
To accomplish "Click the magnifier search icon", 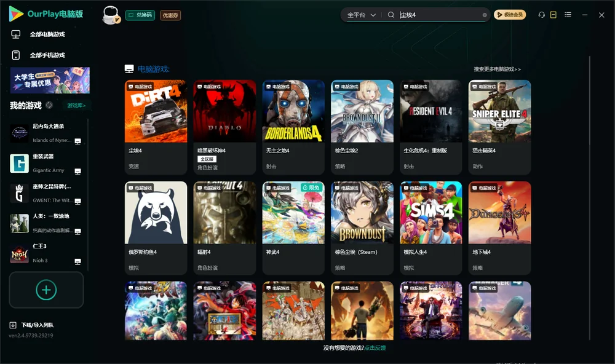I will click(x=391, y=15).
